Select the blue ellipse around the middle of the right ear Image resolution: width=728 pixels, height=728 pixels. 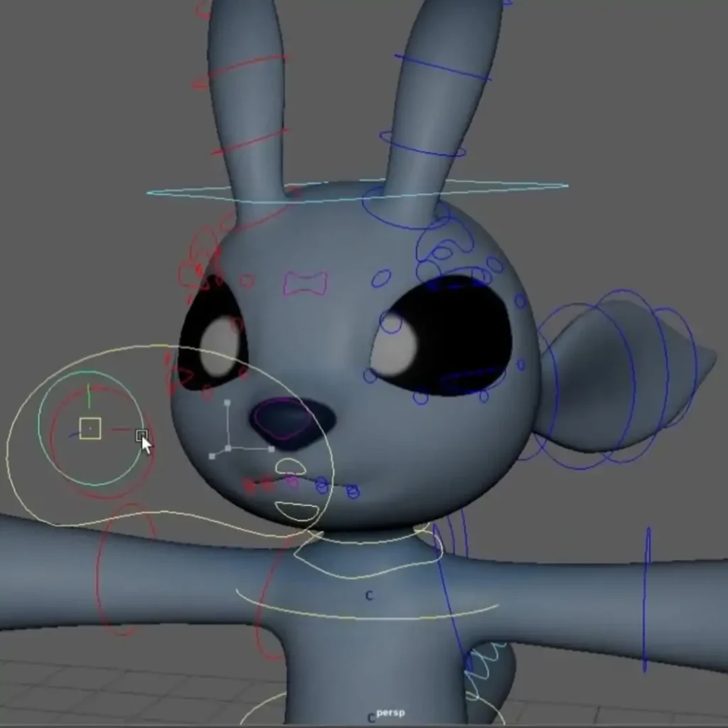click(x=422, y=142)
